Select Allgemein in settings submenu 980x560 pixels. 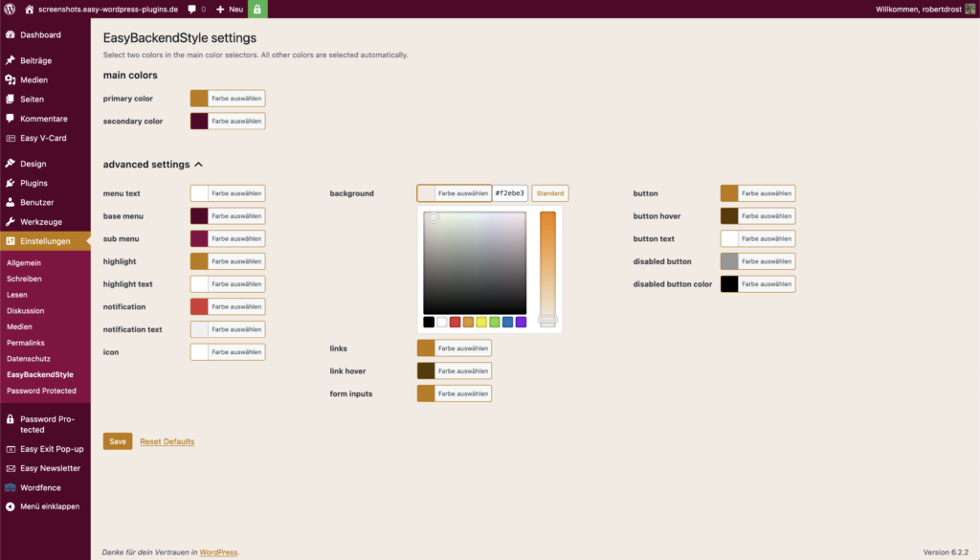point(24,262)
